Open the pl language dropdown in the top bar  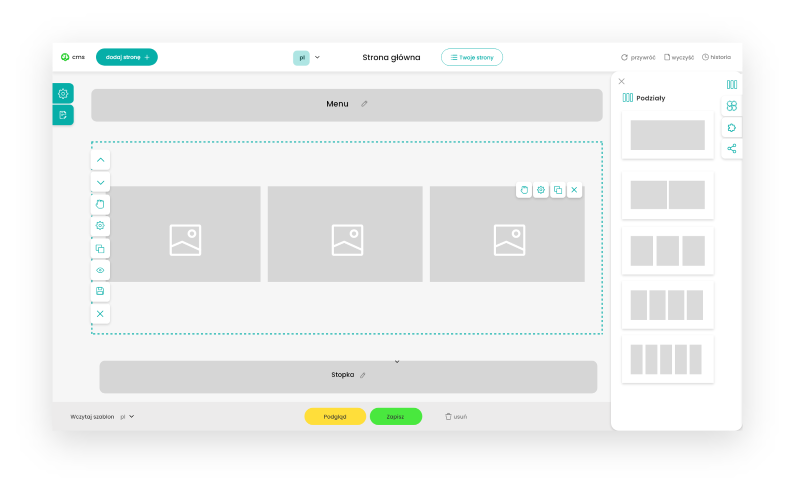click(307, 58)
